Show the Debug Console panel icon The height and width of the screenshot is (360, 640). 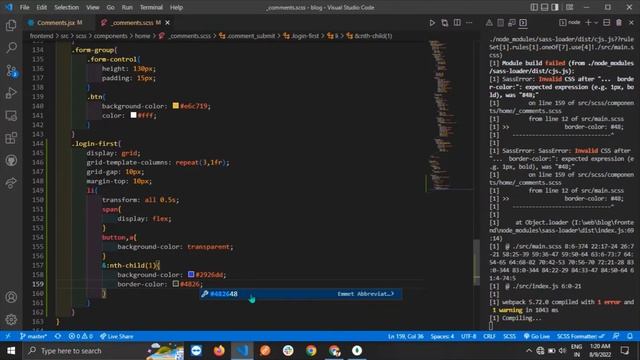pyautogui.click(x=512, y=23)
